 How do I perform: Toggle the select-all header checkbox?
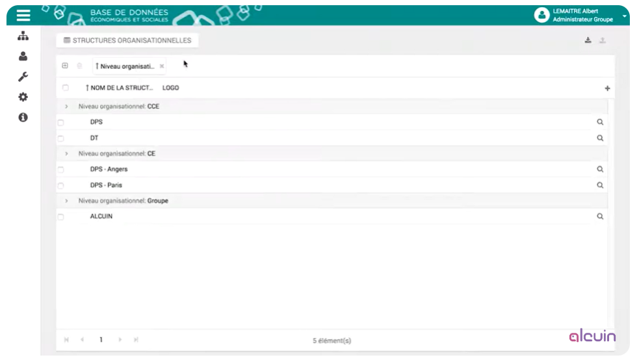click(65, 88)
